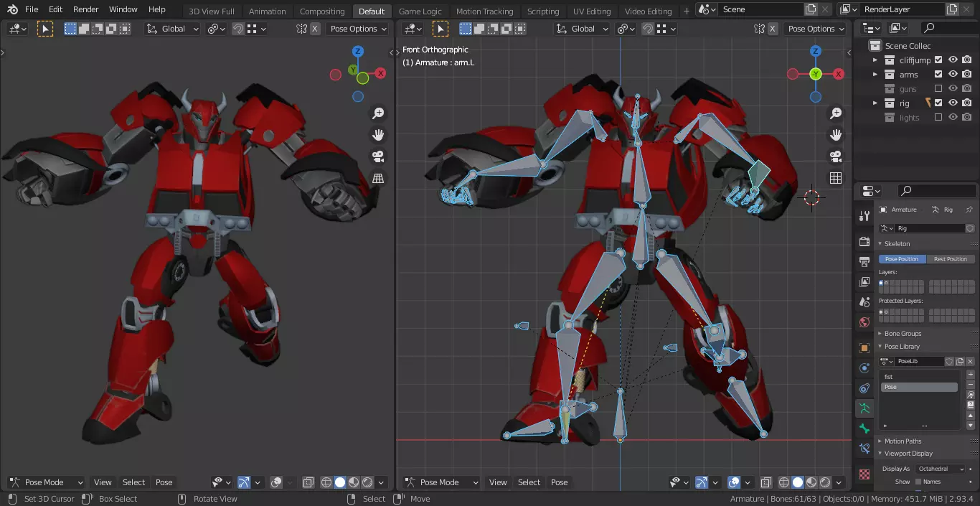980x506 pixels.
Task: Enable the guns collection checkbox
Action: point(938,89)
